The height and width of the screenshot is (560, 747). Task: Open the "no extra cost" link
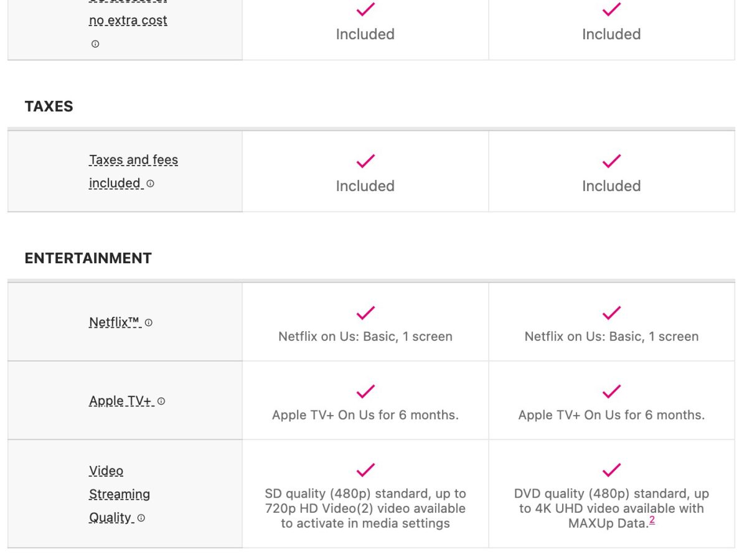(x=128, y=21)
